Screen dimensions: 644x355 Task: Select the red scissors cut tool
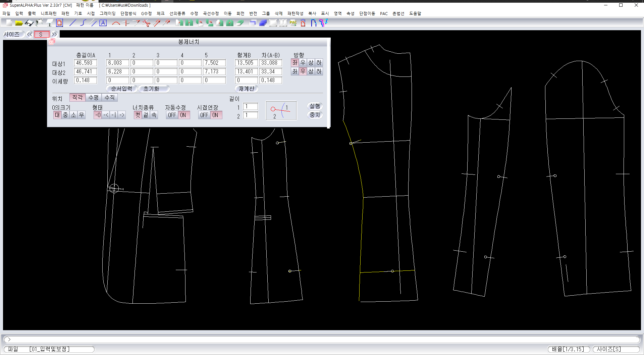[146, 23]
